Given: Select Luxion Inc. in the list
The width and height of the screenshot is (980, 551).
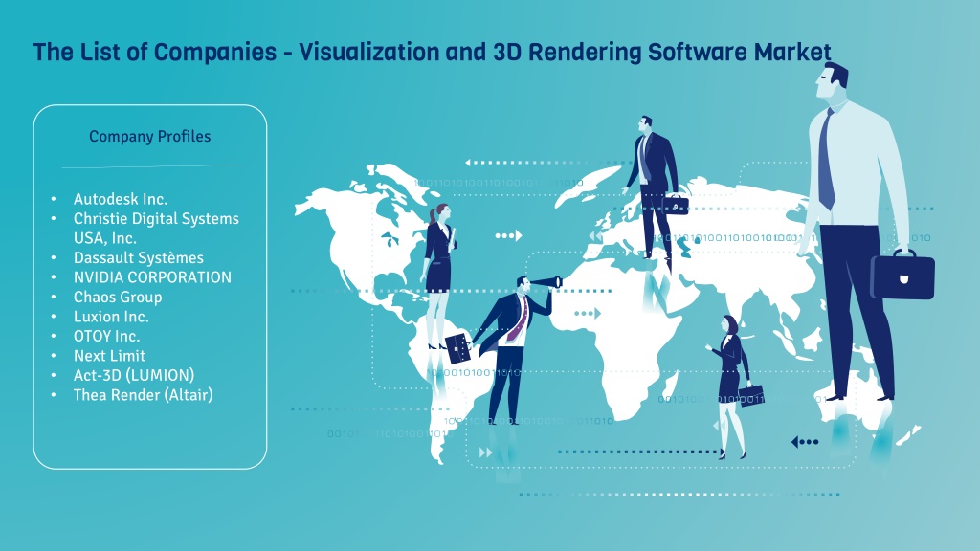Looking at the screenshot, I should pos(111,317).
